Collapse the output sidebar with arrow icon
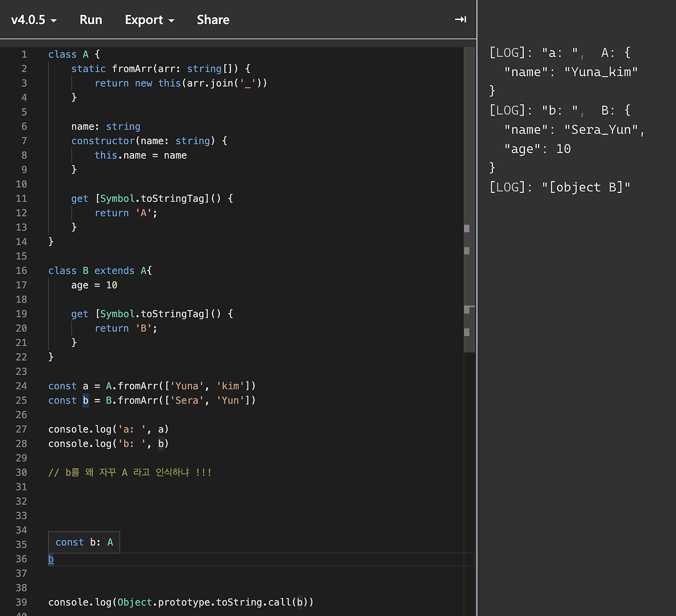Image resolution: width=676 pixels, height=616 pixels. (460, 20)
